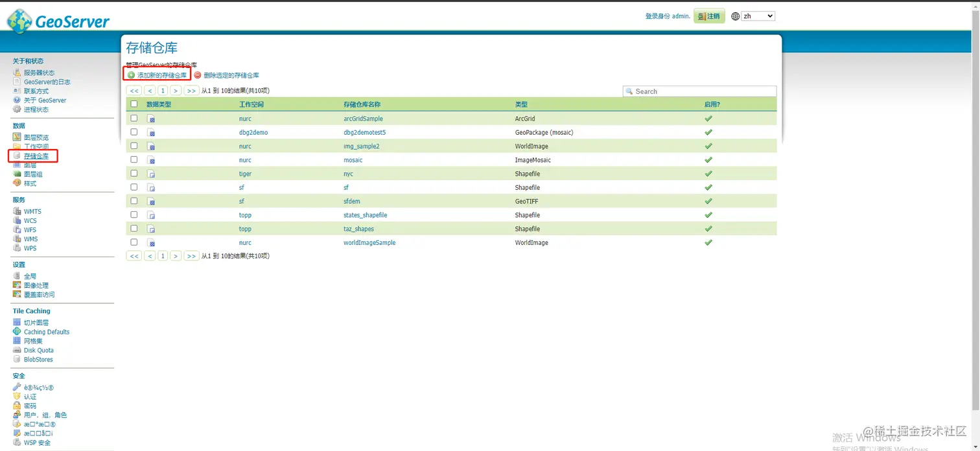Click the WMTS service icon

click(x=17, y=211)
